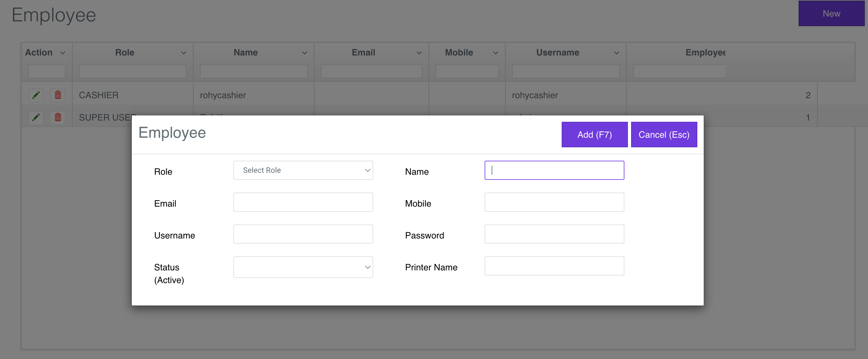Click delete trash icon for CASHIER row

coord(58,95)
